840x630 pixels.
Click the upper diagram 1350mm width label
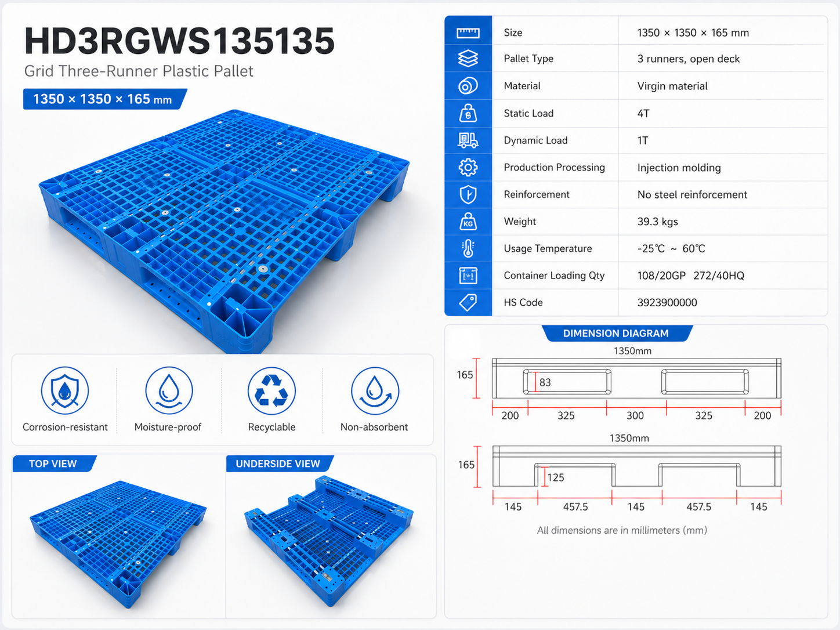point(632,351)
